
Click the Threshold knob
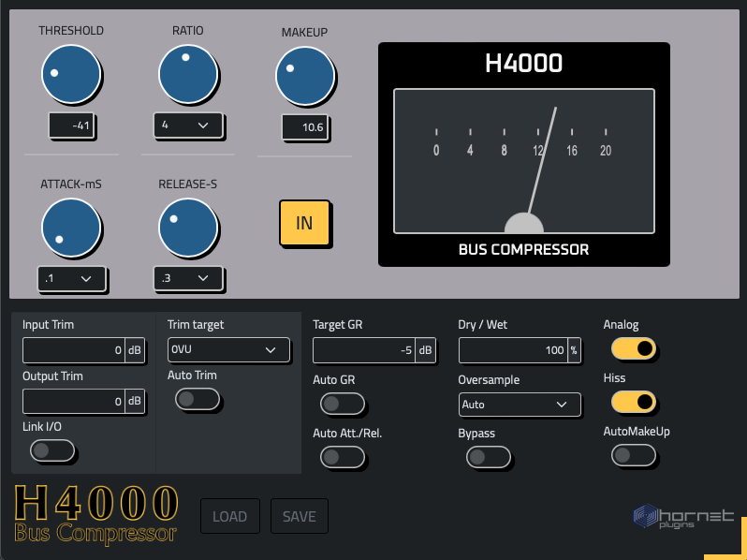click(x=71, y=77)
